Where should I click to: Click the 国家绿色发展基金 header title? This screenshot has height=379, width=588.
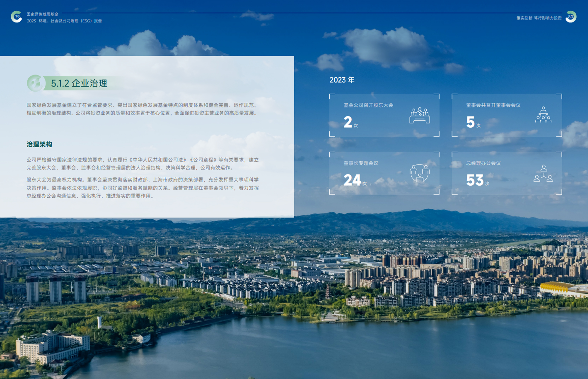click(x=42, y=14)
